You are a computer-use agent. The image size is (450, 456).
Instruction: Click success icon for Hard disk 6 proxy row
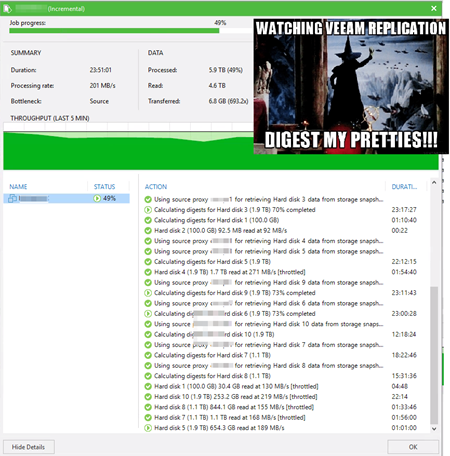pyautogui.click(x=148, y=303)
